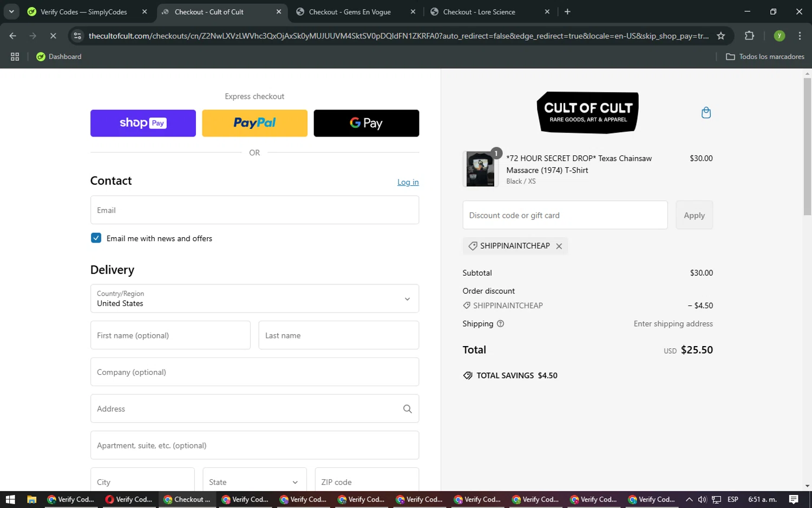The height and width of the screenshot is (508, 812).
Task: Click the Log in link
Action: click(x=408, y=182)
